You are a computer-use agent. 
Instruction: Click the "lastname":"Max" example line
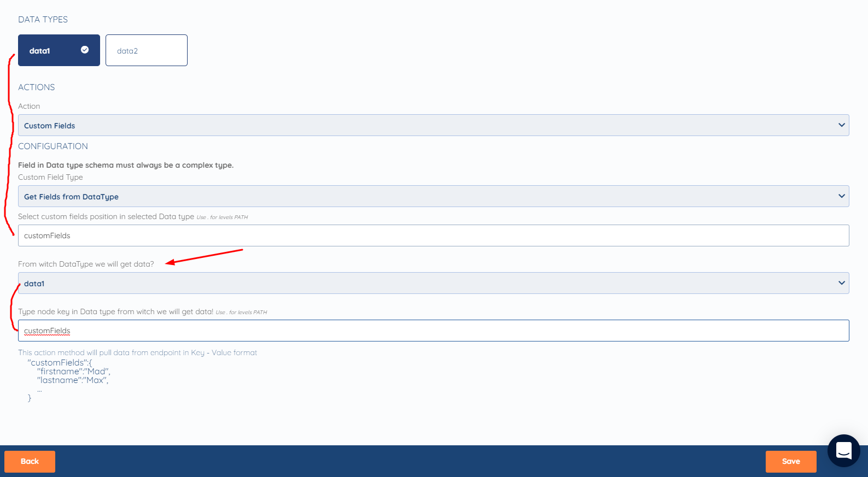pos(73,380)
